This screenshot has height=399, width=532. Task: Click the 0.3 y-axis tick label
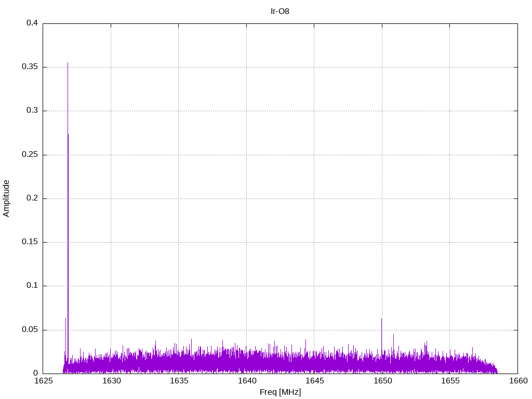tap(32, 111)
